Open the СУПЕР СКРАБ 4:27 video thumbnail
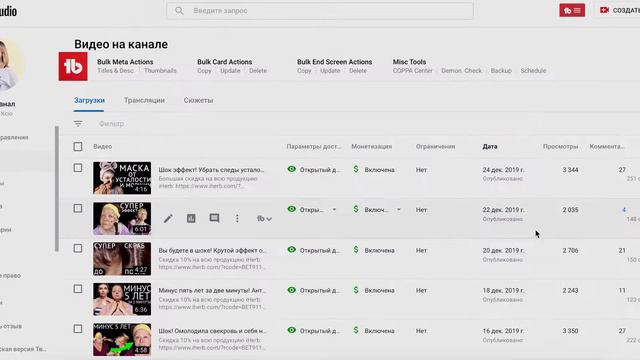 click(122, 259)
